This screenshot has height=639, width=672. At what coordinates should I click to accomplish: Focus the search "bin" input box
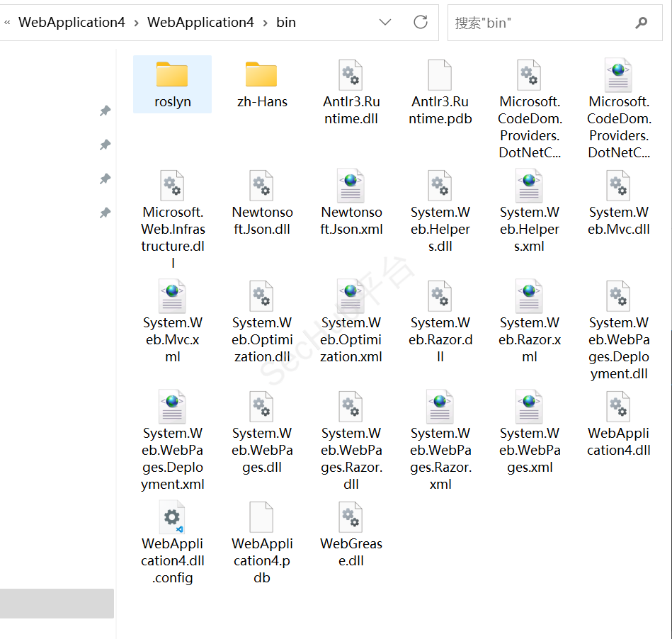[538, 23]
